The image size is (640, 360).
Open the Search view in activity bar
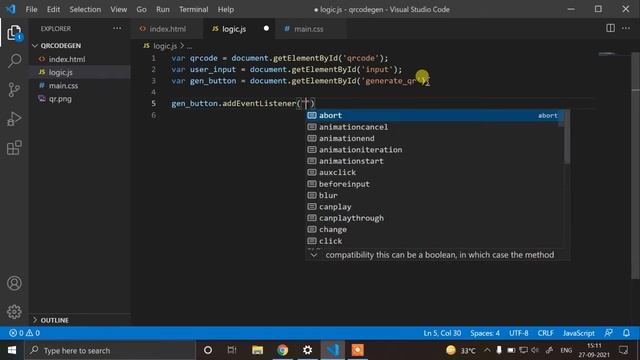coord(14,61)
